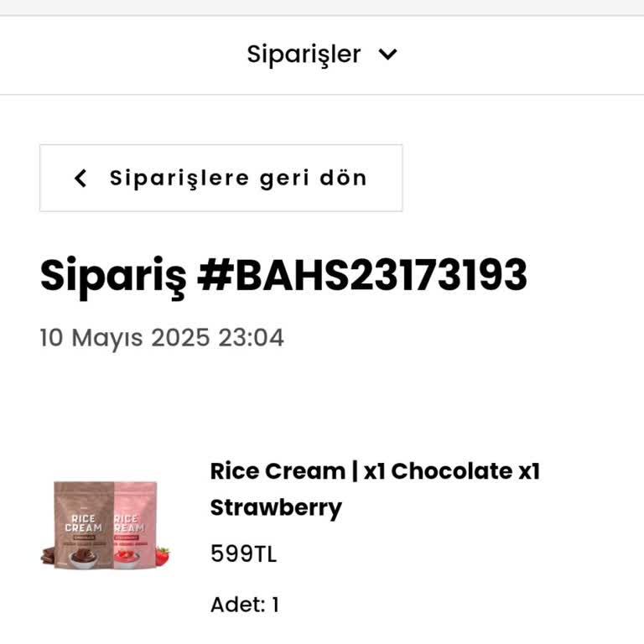Click the 599TL price text
Image resolution: width=644 pixels, height=644 pixels.
click(243, 553)
